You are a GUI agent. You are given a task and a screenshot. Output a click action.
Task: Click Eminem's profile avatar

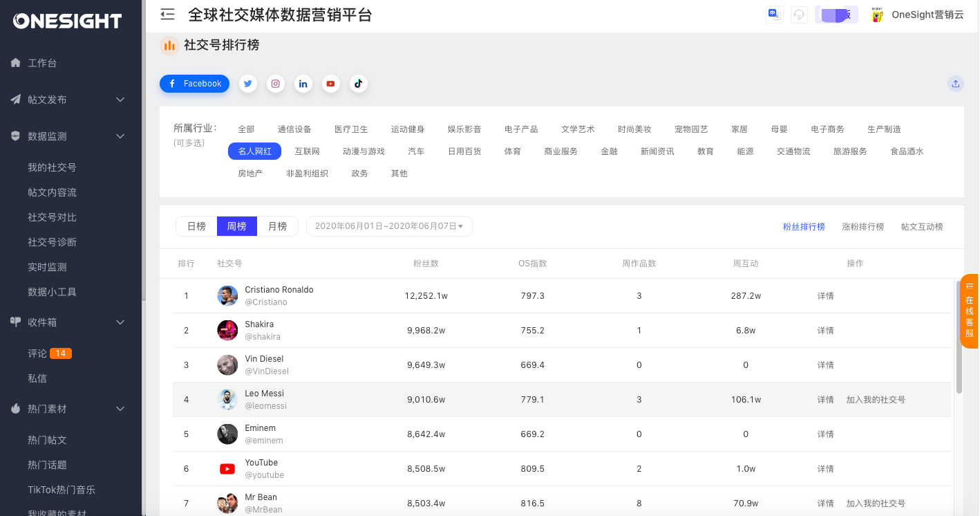(227, 434)
